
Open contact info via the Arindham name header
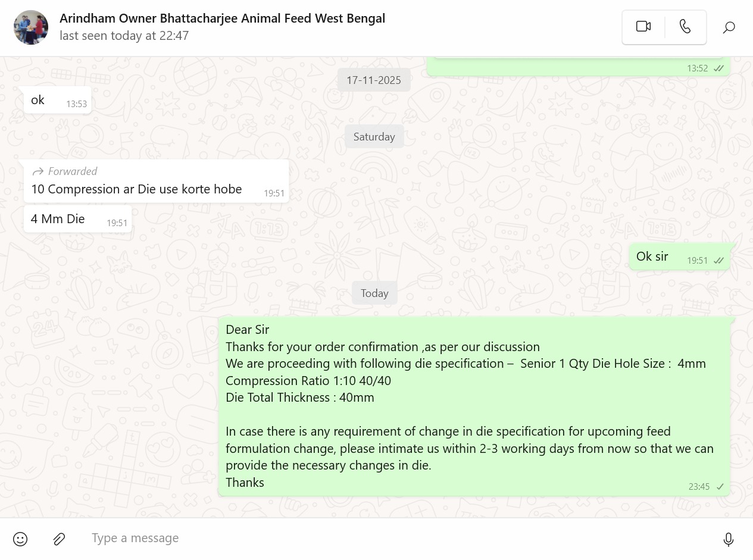coord(222,18)
